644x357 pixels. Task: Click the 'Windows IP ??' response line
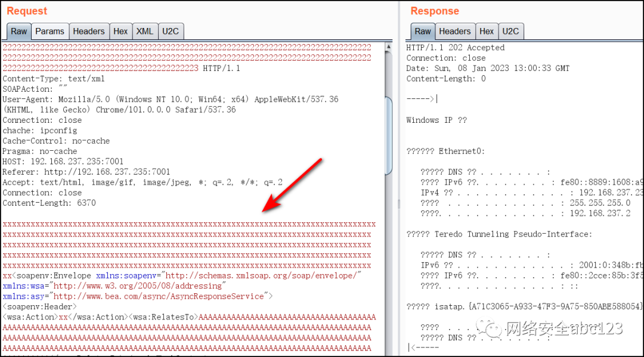(436, 120)
